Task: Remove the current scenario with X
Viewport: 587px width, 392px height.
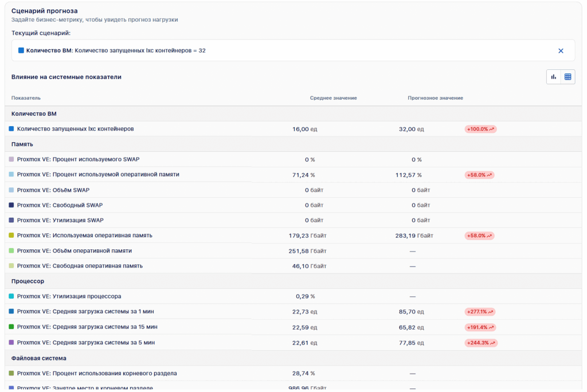Action: click(x=561, y=50)
